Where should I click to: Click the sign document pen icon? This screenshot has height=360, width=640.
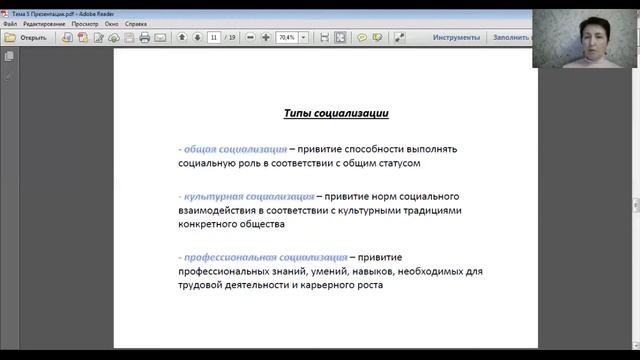pyautogui.click(x=98, y=38)
